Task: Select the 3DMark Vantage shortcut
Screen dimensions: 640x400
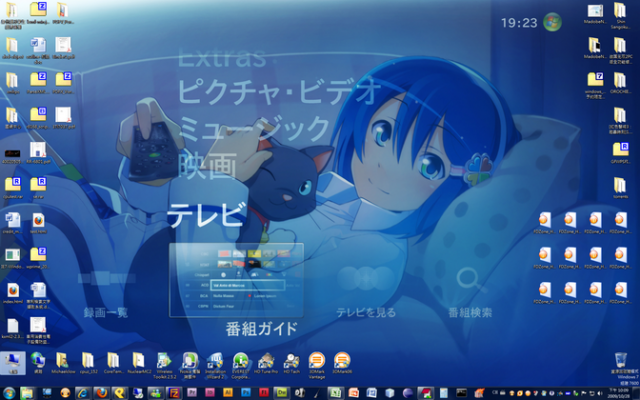Action: click(x=317, y=365)
